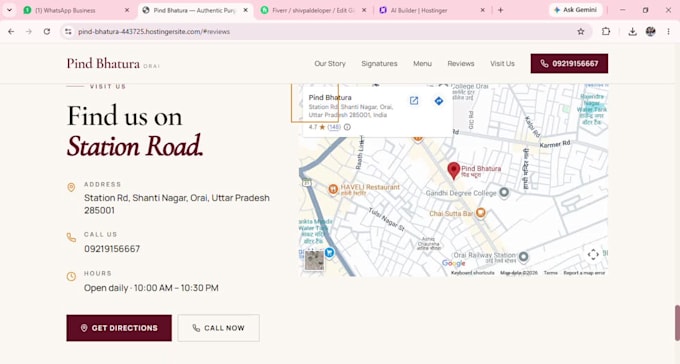The height and width of the screenshot is (364, 680).
Task: Go back with browser back arrow
Action: point(11,31)
